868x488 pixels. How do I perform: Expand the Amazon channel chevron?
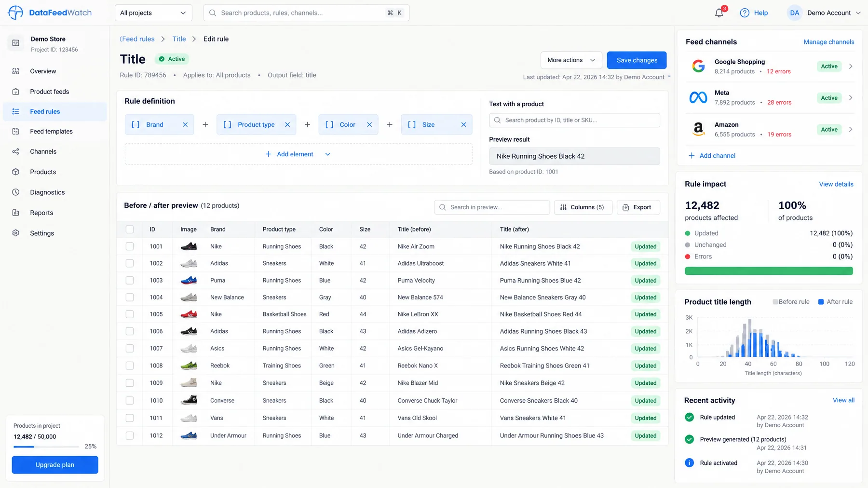851,129
